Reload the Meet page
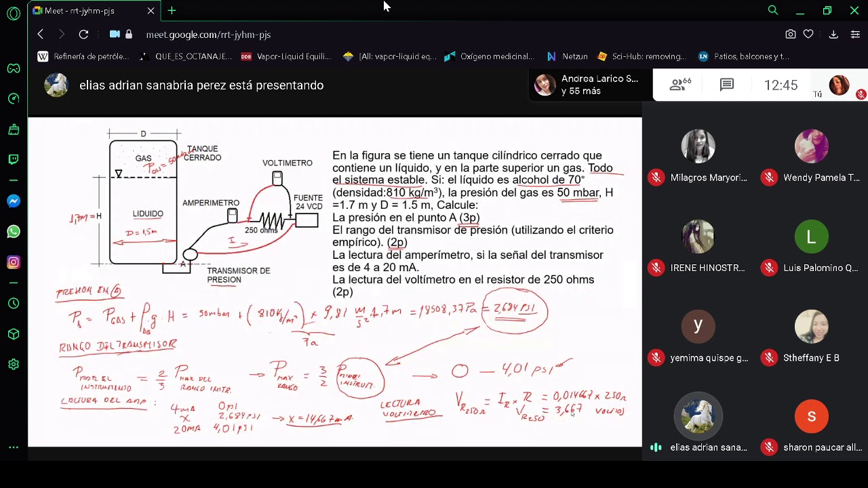 pos(83,34)
